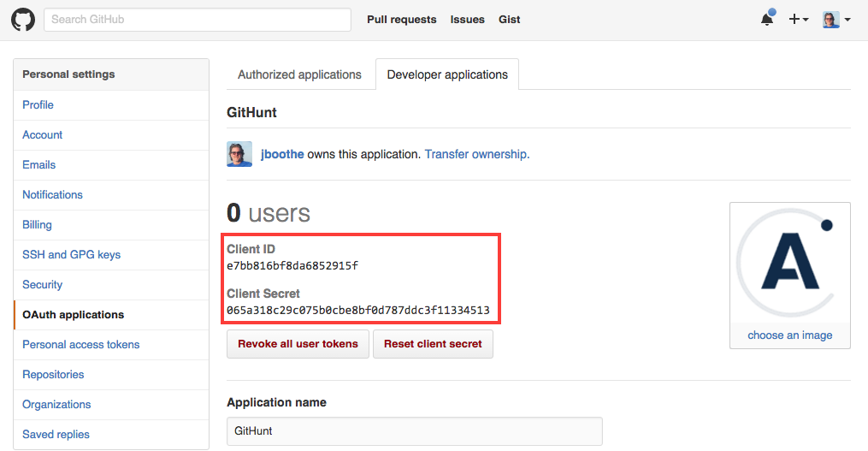Open the plus create-new dropdown
This screenshot has height=451, width=868.
(x=798, y=20)
